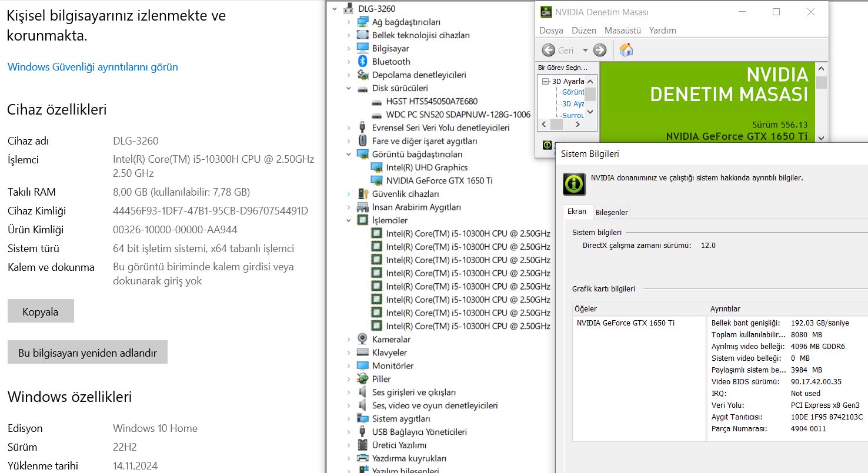Click the Cihaz Kimliği value text
Image resolution: width=868 pixels, height=473 pixels.
(211, 210)
